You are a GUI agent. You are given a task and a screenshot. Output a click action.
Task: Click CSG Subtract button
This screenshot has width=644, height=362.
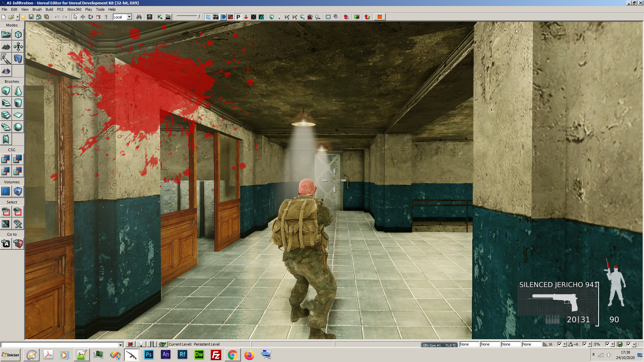[x=18, y=159]
